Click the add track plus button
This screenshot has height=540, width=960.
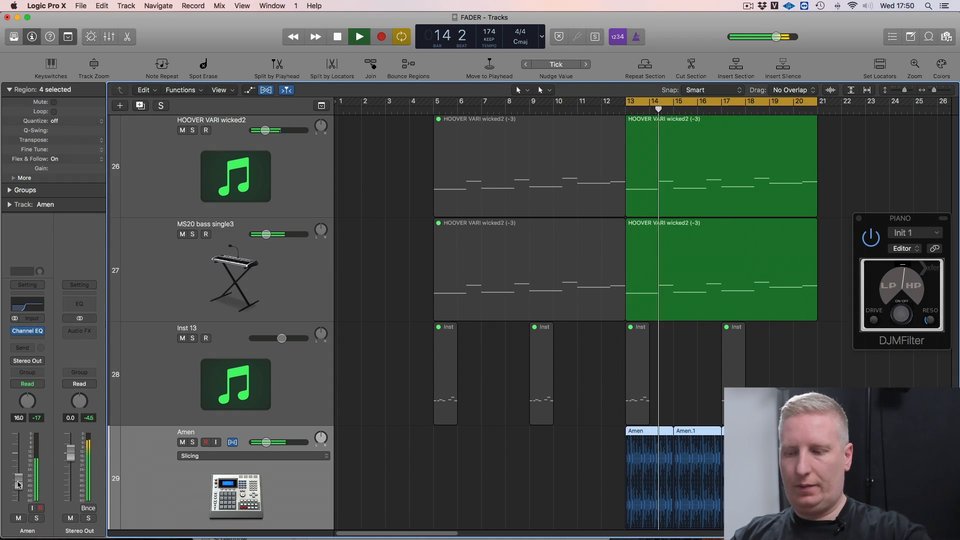coord(120,105)
